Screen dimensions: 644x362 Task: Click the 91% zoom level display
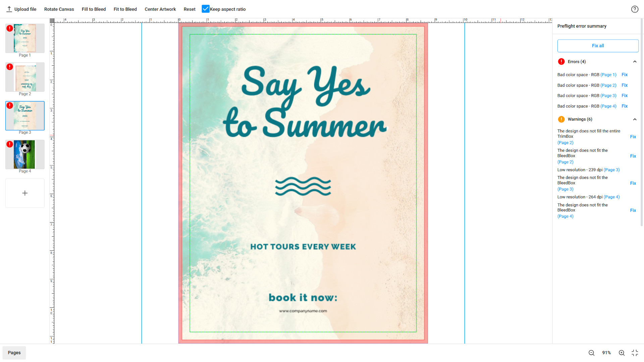coord(606,353)
